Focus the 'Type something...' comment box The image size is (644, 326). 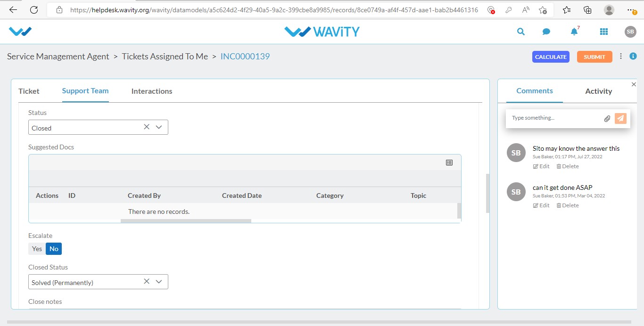click(x=556, y=118)
